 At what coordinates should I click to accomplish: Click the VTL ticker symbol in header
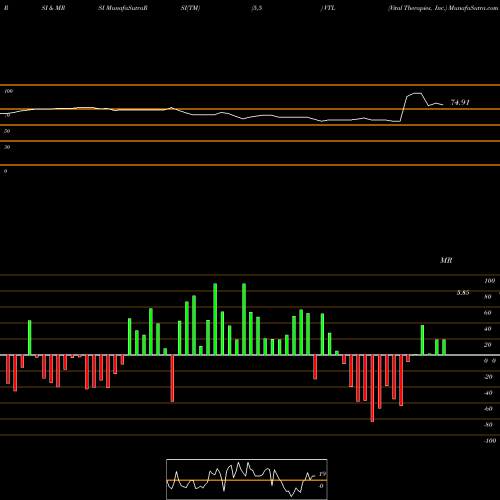pyautogui.click(x=329, y=8)
